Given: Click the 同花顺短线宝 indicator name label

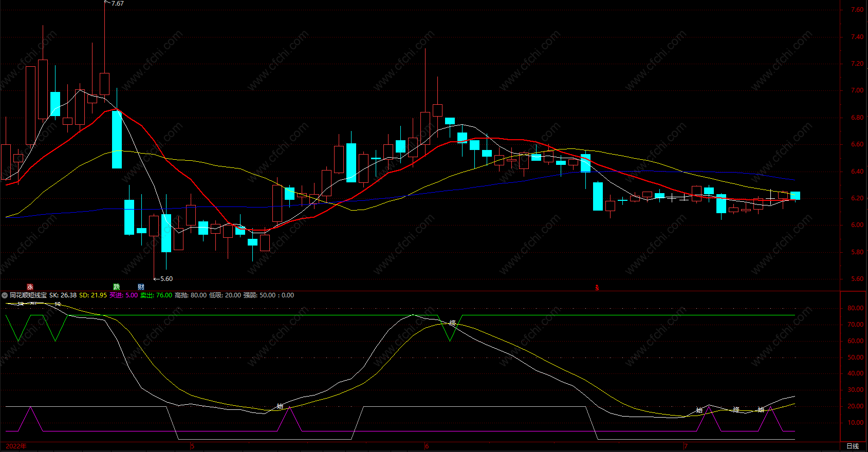Looking at the screenshot, I should click(x=28, y=295).
